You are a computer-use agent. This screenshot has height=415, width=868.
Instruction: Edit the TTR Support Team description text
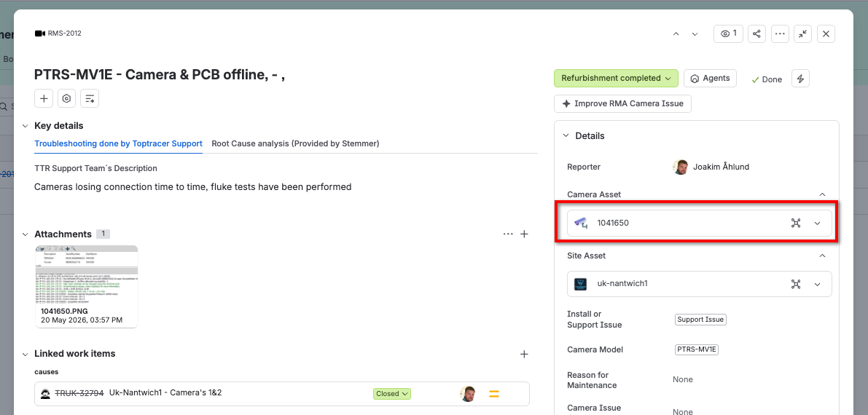192,187
